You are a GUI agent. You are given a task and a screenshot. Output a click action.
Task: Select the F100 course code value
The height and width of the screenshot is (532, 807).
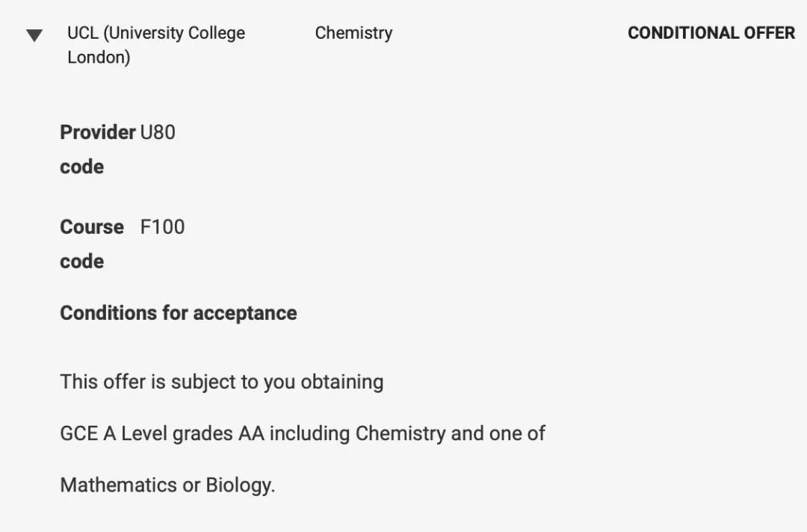click(x=162, y=227)
